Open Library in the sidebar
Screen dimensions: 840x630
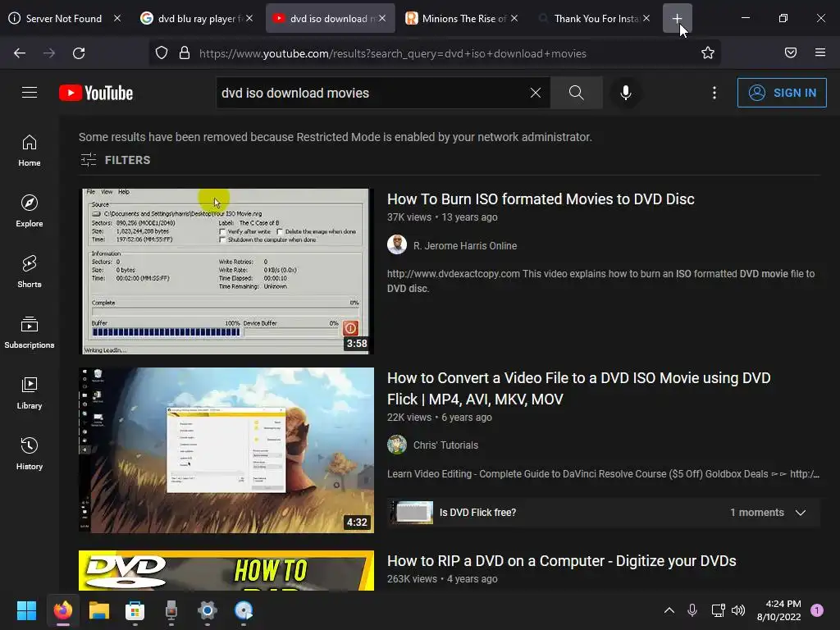(30, 393)
